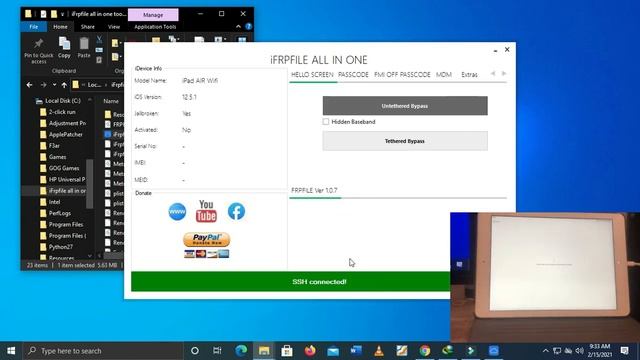Open the MDM tab

pos(444,75)
